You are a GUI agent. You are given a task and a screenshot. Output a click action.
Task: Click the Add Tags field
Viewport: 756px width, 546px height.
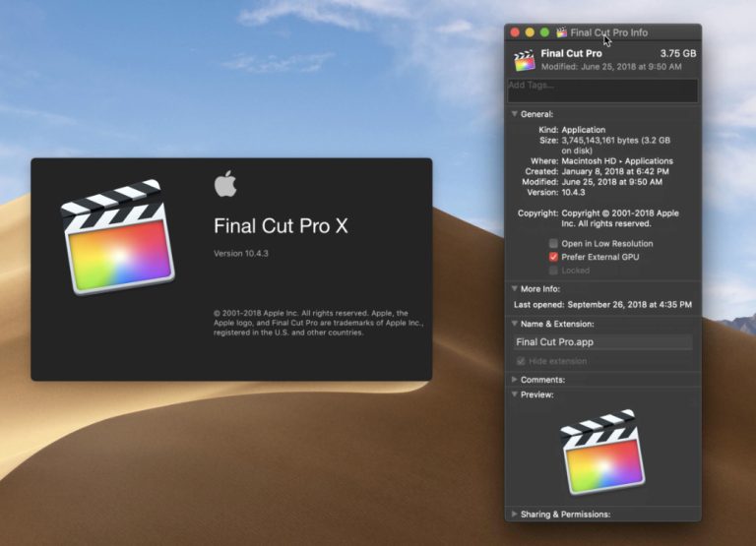pos(602,91)
